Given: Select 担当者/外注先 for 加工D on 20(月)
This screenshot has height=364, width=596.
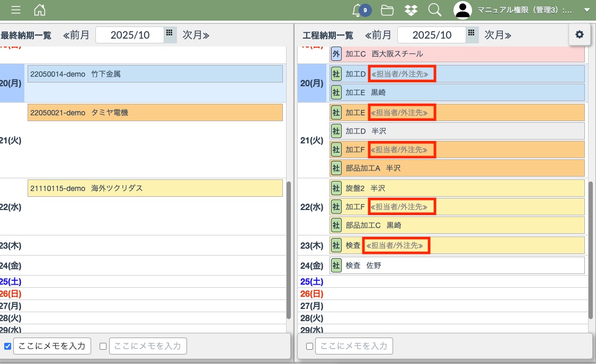Looking at the screenshot, I should point(402,74).
